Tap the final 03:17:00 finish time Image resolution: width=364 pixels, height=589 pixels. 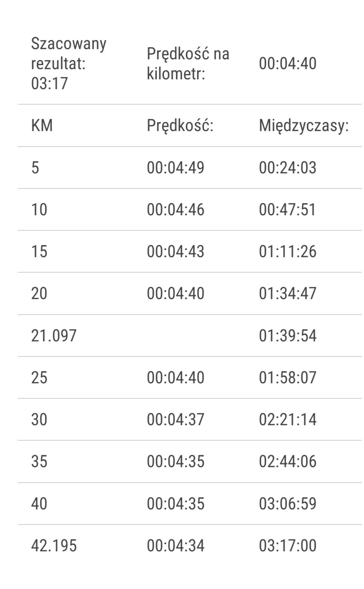coord(287,546)
